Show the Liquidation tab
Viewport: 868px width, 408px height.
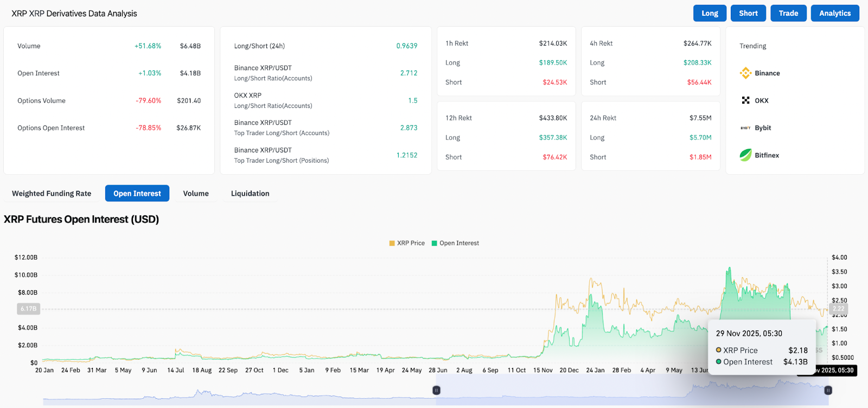tap(250, 194)
